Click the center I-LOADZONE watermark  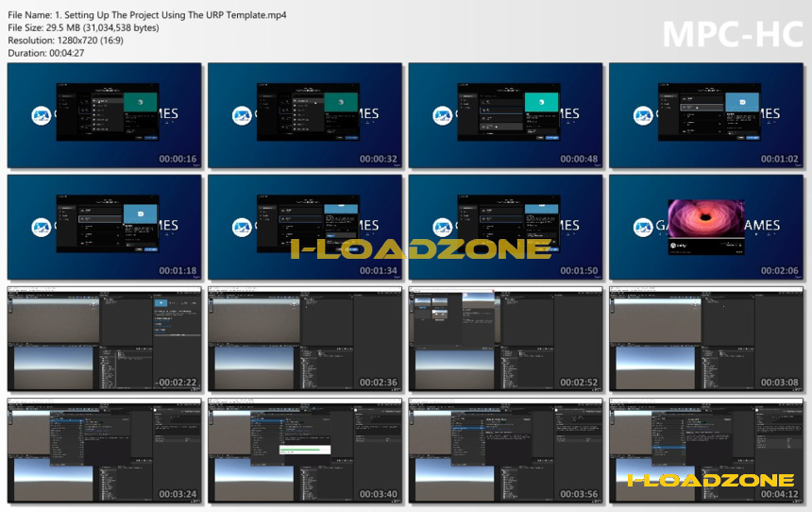click(x=420, y=249)
